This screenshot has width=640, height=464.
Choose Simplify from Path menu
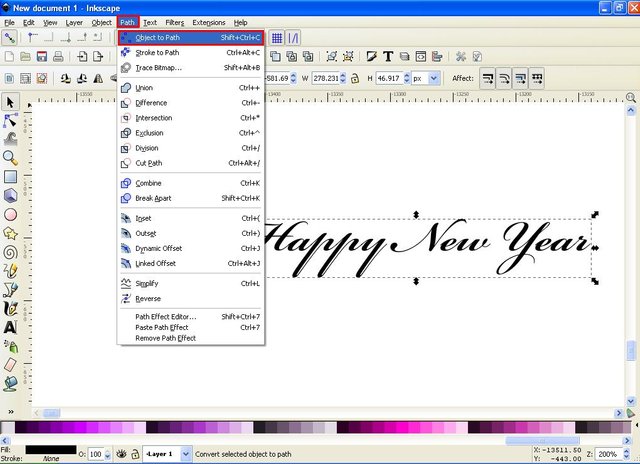(x=191, y=284)
